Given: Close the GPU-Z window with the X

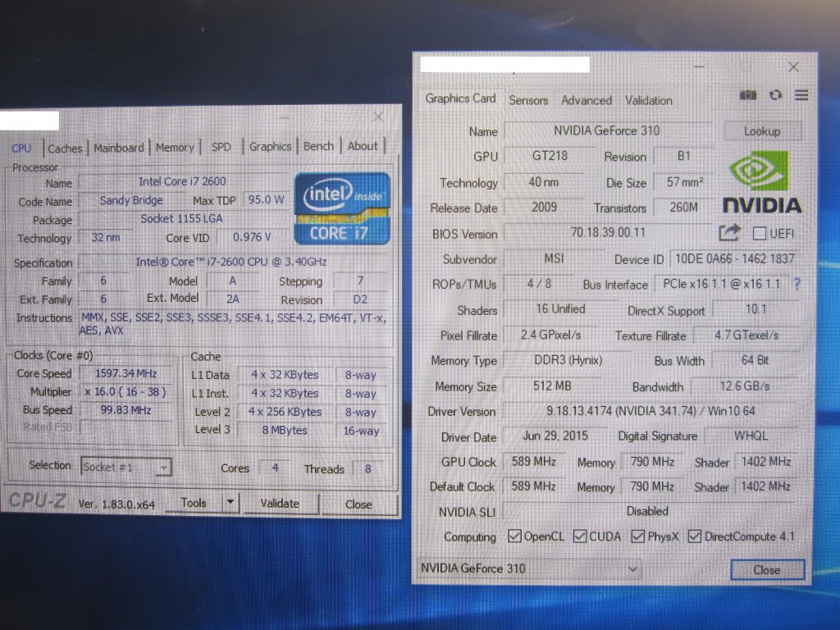Looking at the screenshot, I should pyautogui.click(x=793, y=67).
